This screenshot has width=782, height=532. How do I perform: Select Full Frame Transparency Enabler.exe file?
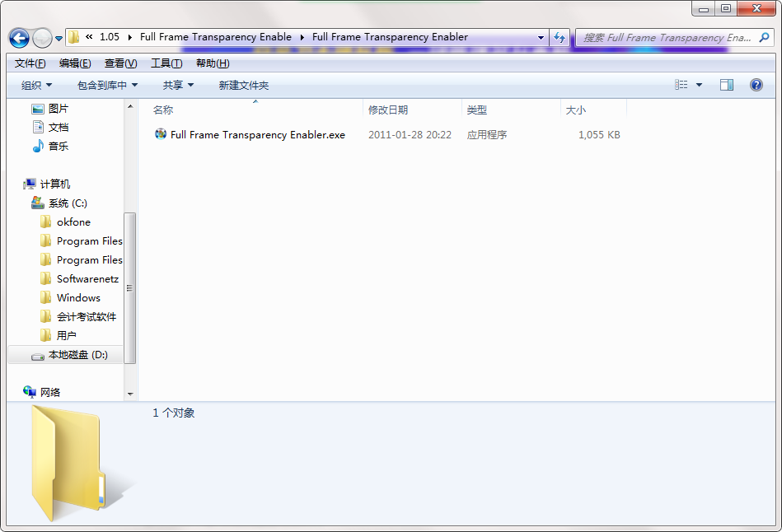tap(258, 134)
